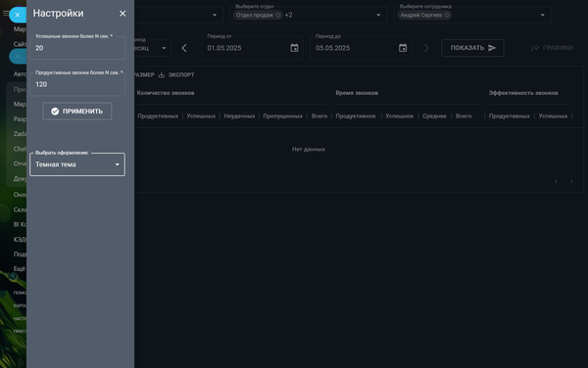Open calendar picker for Период до
This screenshot has width=588, height=368.
pyautogui.click(x=403, y=48)
